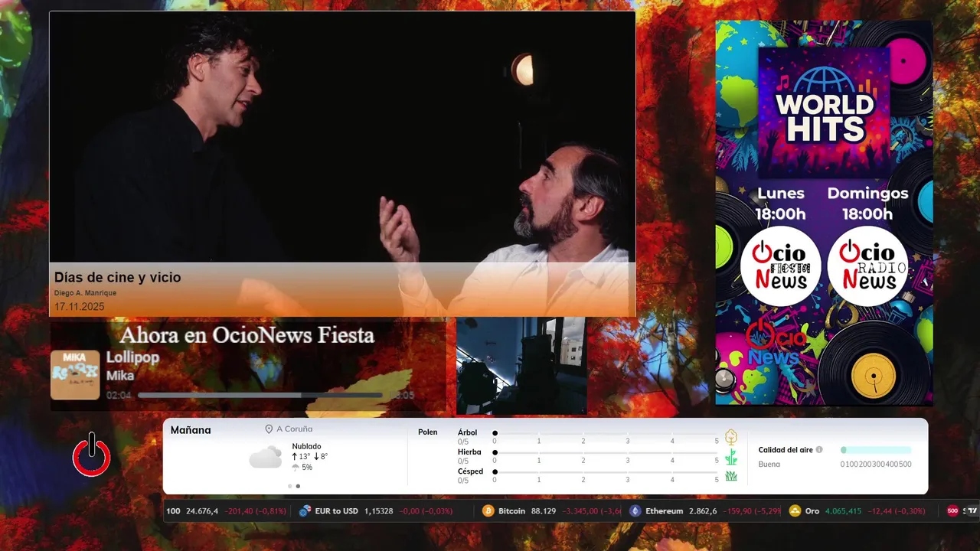Click the Ocio Radio News circle logo

[867, 267]
